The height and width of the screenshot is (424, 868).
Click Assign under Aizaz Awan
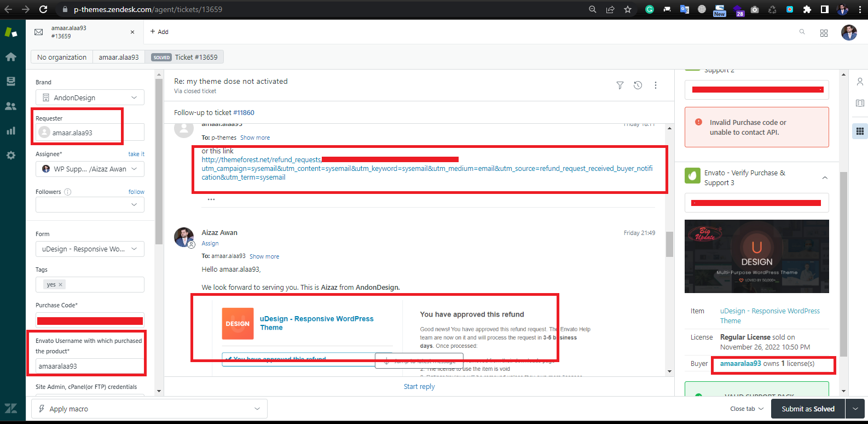click(210, 243)
